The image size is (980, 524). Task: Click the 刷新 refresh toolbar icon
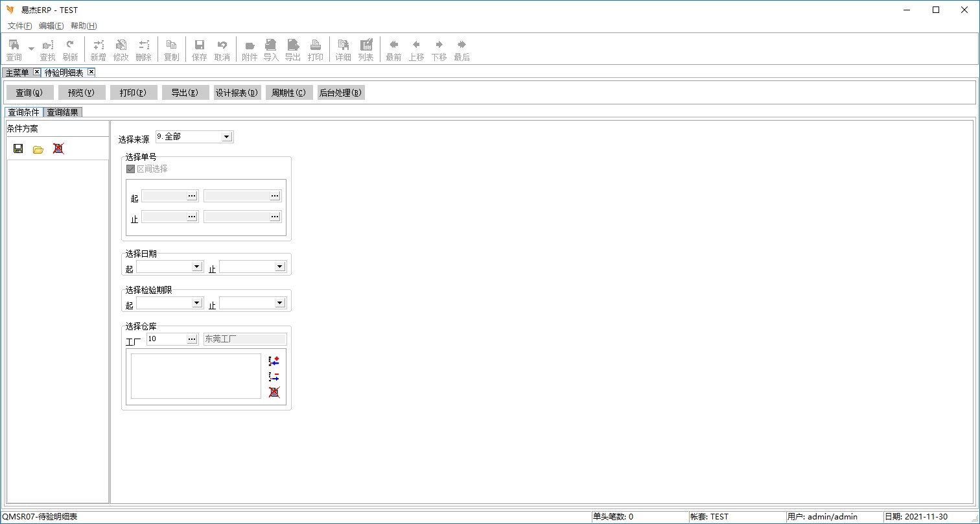70,50
